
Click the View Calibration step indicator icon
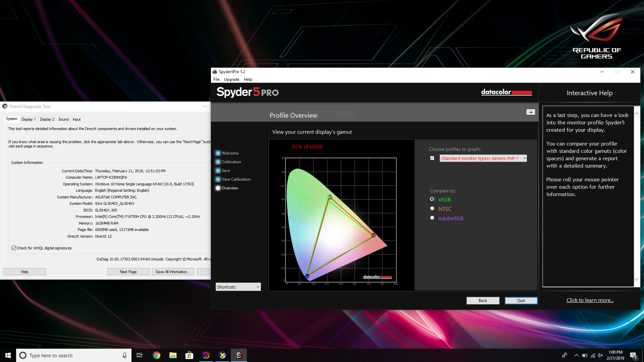[218, 179]
